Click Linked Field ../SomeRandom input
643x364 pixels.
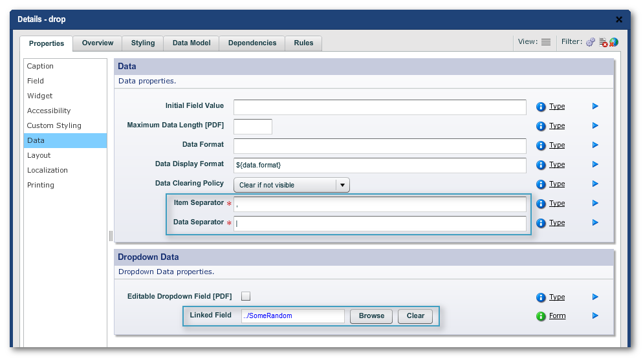pyautogui.click(x=293, y=316)
